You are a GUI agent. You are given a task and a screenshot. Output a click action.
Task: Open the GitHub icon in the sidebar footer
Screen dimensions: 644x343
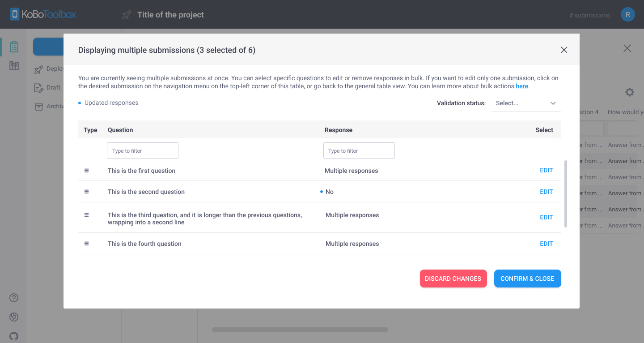(13, 336)
